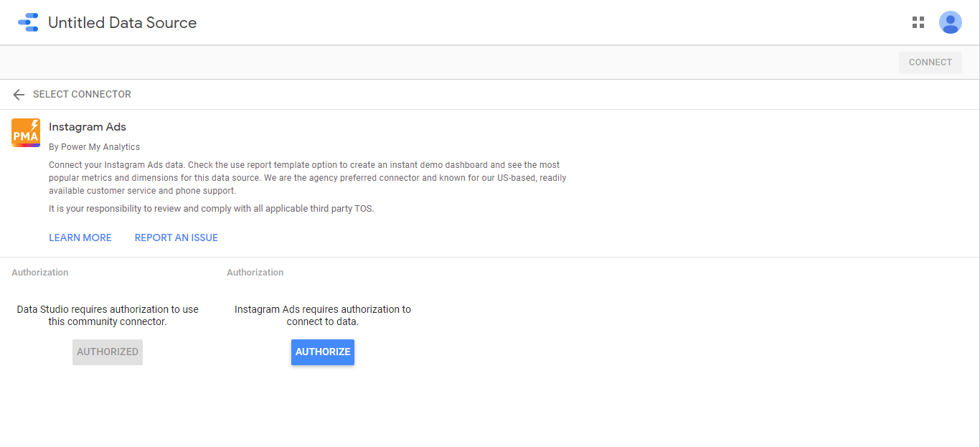The image size is (980, 447).
Task: Click the REPORT AN ISSUE link
Action: click(x=176, y=237)
